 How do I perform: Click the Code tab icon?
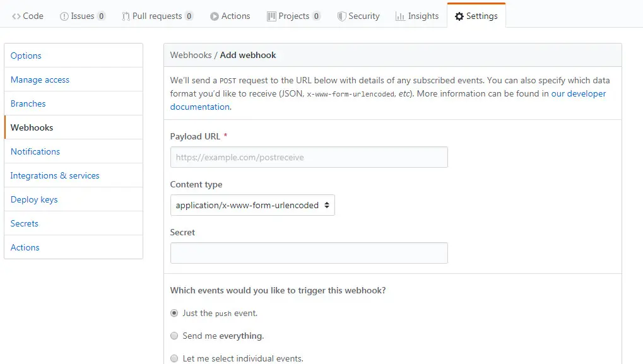click(16, 16)
